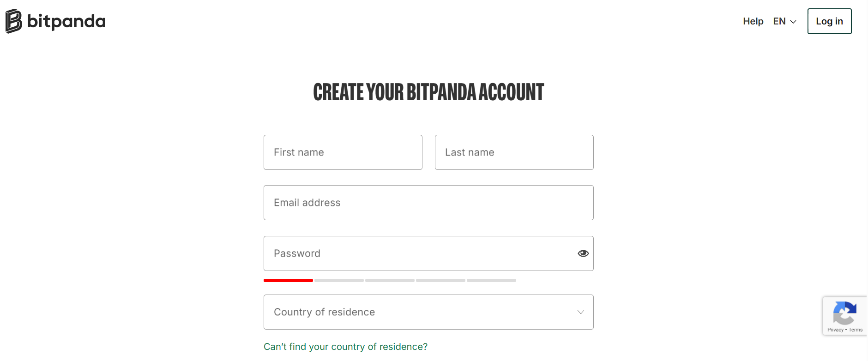The width and height of the screenshot is (868, 361).
Task: Click the Create Your Bitpanda Account heading
Action: (428, 92)
